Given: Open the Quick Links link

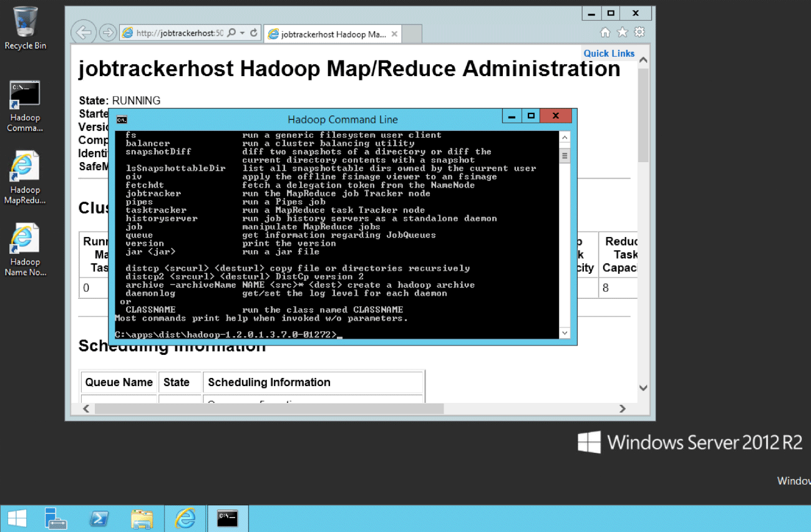Looking at the screenshot, I should [x=609, y=54].
